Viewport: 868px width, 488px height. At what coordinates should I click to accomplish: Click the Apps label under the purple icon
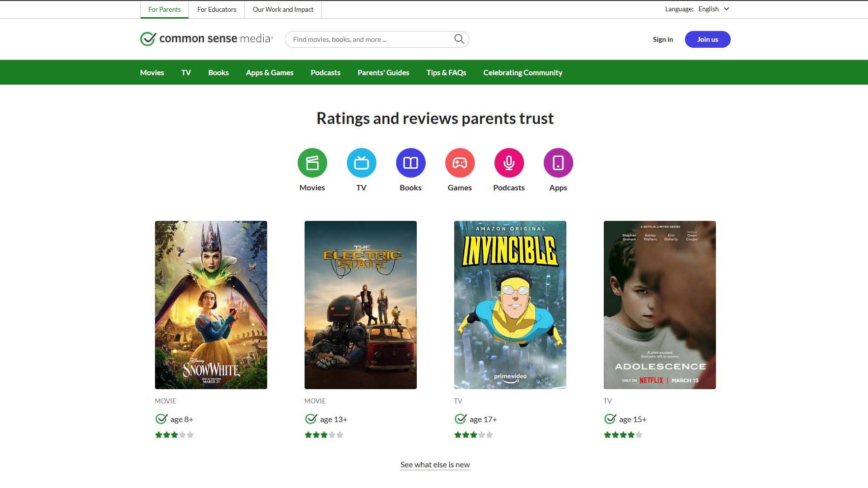tap(558, 188)
